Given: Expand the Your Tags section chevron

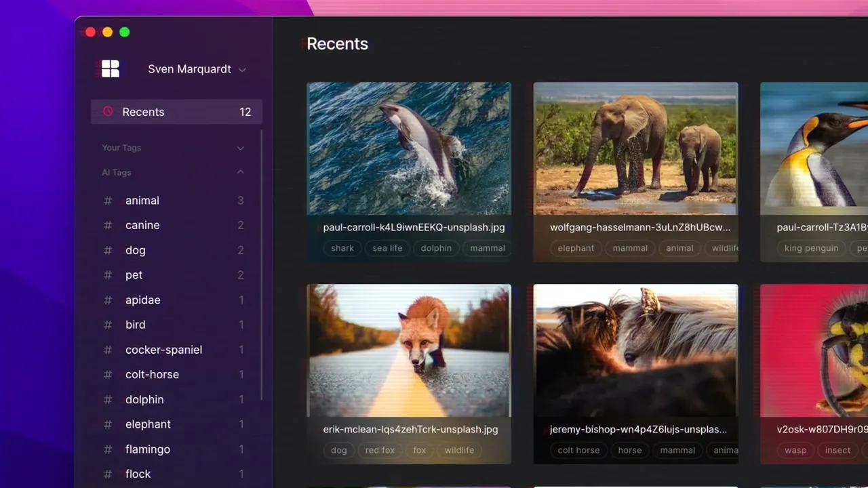Looking at the screenshot, I should click(240, 148).
